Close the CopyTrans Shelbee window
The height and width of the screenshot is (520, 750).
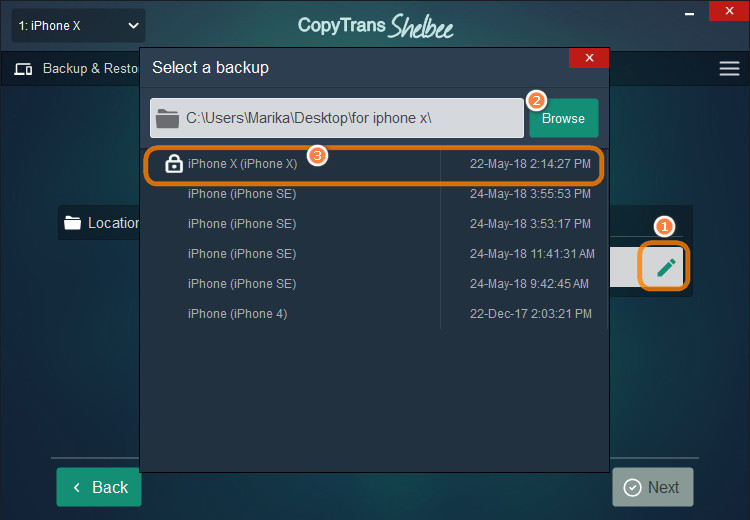(x=729, y=11)
